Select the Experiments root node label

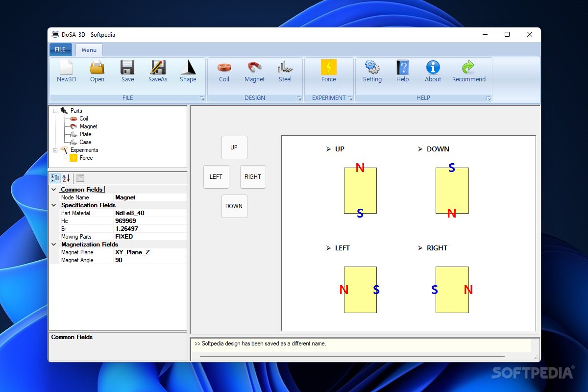pos(84,150)
